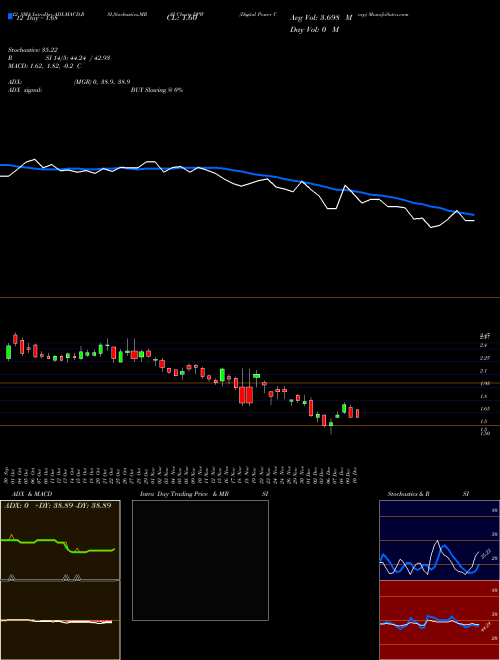The height and width of the screenshot is (660, 500).
Task: Click the 'Stochastics & R' panel title
Action: click(408, 494)
